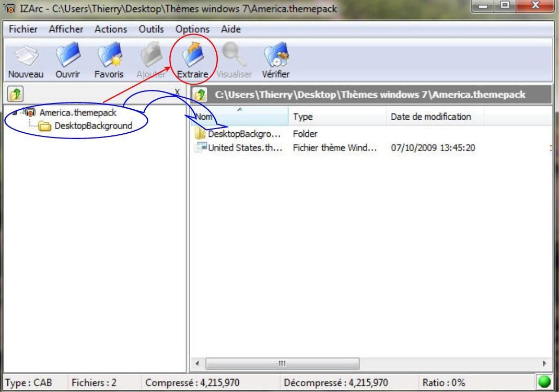559x392 pixels.
Task: Open the Options menu
Action: [x=192, y=29]
